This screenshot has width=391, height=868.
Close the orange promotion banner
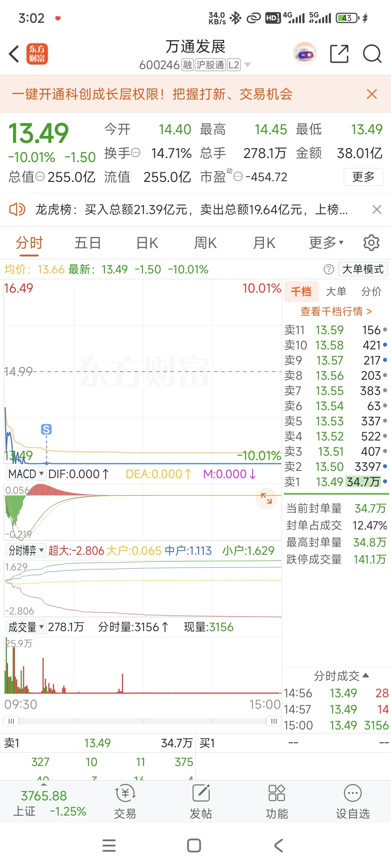pos(372,94)
